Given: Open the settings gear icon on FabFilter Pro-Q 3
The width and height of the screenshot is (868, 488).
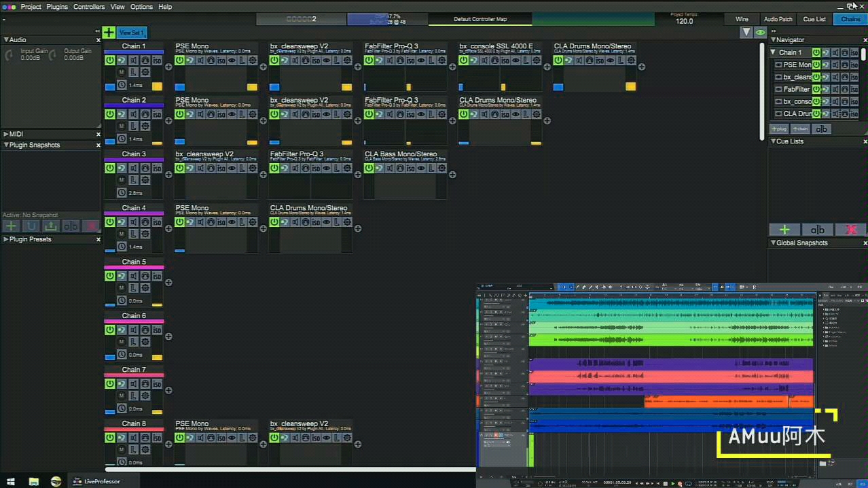Looking at the screenshot, I should point(441,60).
